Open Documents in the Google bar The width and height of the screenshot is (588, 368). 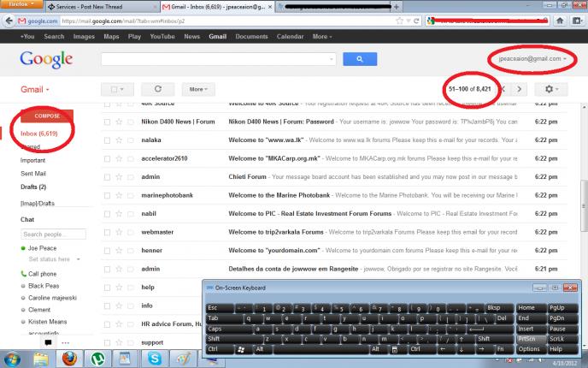[x=251, y=37]
